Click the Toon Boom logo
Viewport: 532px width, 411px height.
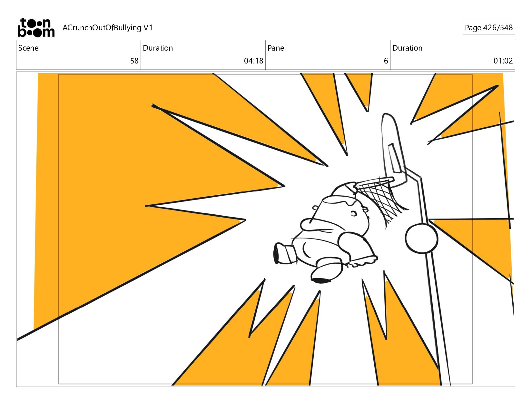(36, 27)
